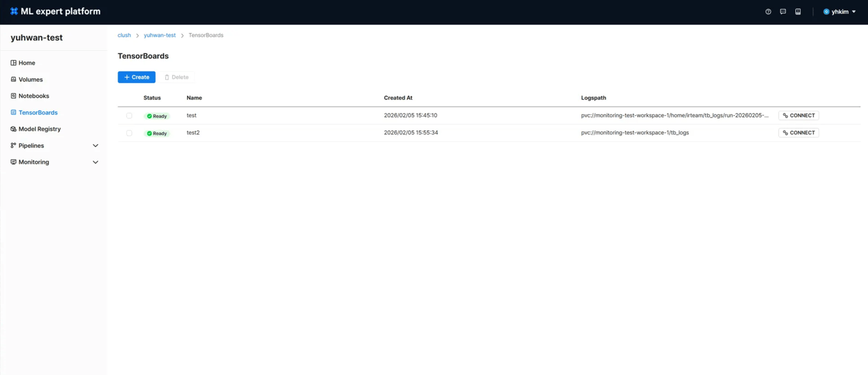The width and height of the screenshot is (868, 375).
Task: Click the Model Registry sidebar icon
Action: pyautogui.click(x=13, y=129)
